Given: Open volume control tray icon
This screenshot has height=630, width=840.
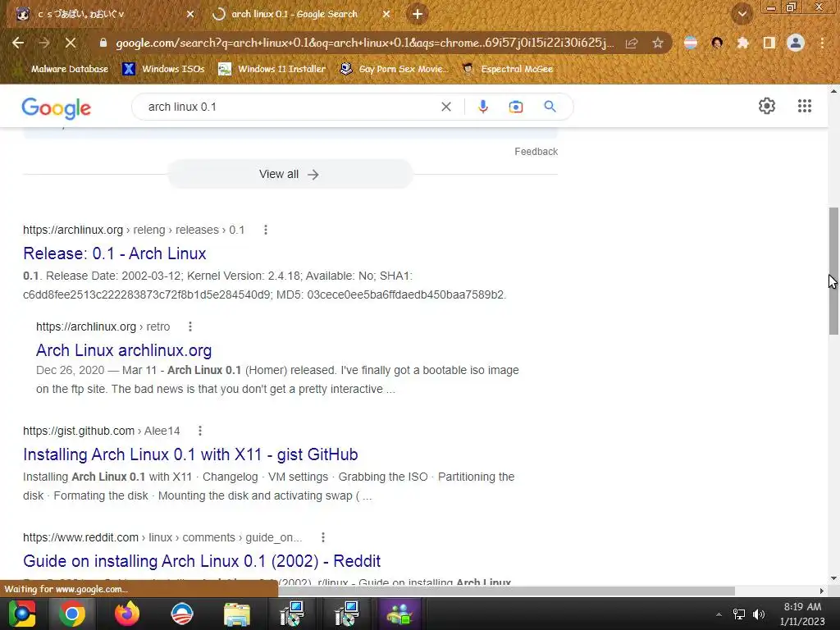Looking at the screenshot, I should pos(759,614).
